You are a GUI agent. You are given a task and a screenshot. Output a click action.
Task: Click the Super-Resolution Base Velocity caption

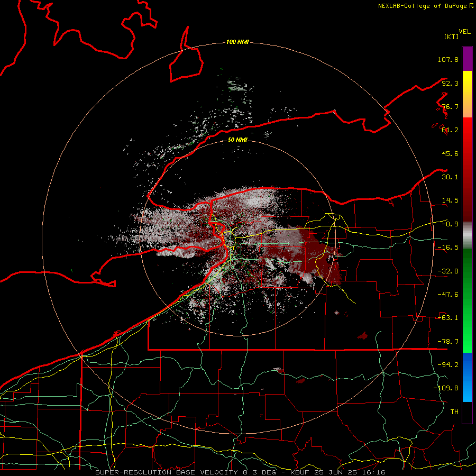tap(241, 472)
